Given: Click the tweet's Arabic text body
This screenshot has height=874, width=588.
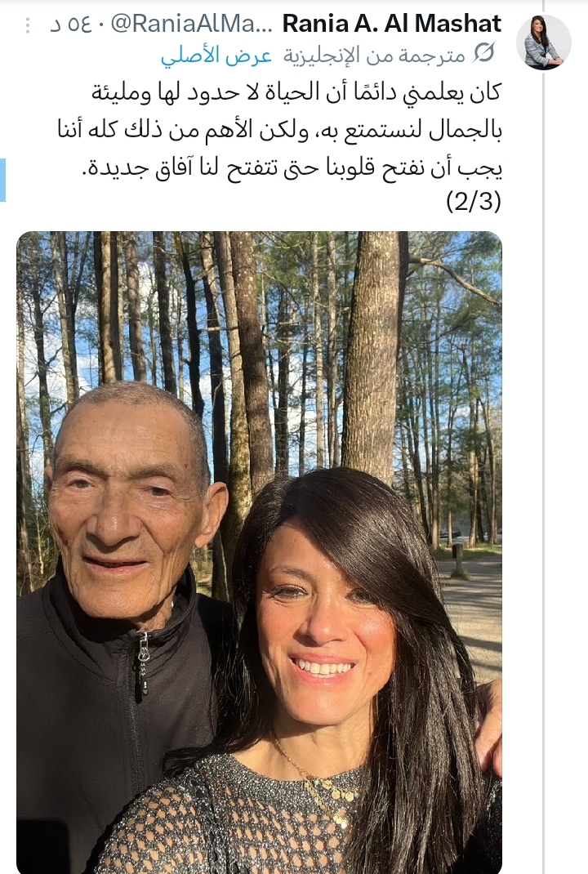Looking at the screenshot, I should pos(280,148).
